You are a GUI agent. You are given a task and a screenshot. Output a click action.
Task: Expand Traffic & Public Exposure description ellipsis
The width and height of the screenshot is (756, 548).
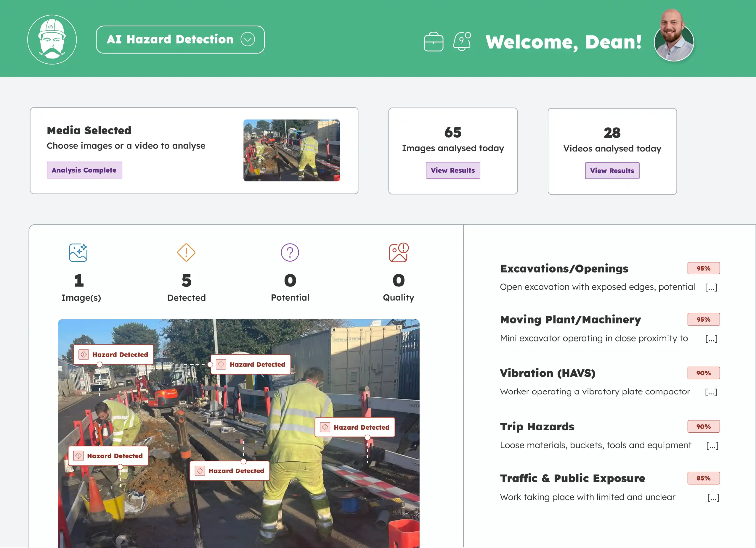[713, 497]
